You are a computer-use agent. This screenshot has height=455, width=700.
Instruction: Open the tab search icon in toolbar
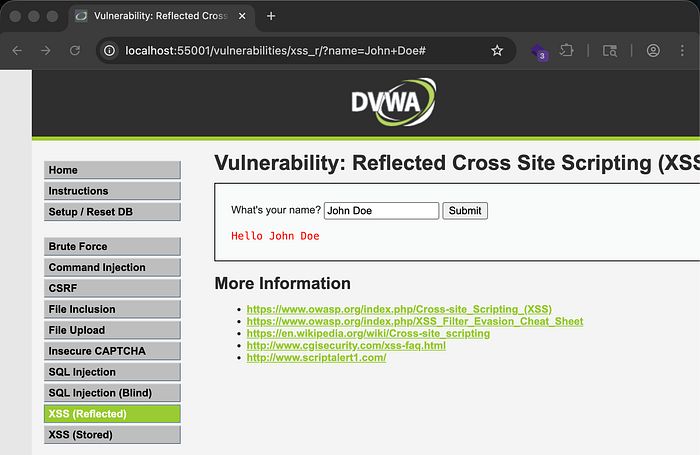point(610,50)
